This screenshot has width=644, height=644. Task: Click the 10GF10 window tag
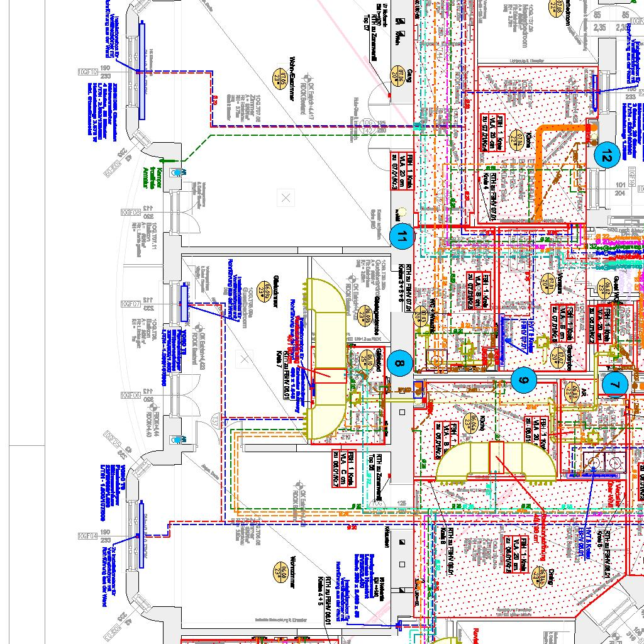[86, 72]
